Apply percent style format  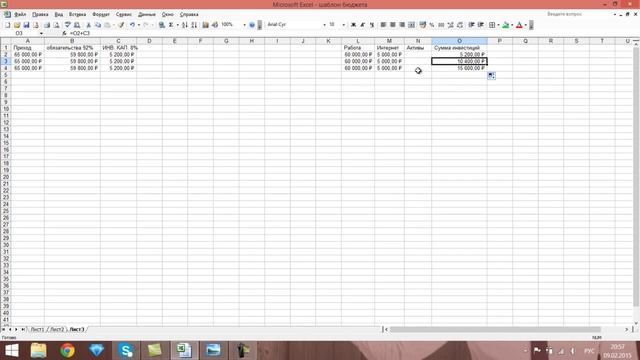pyautogui.click(x=432, y=25)
